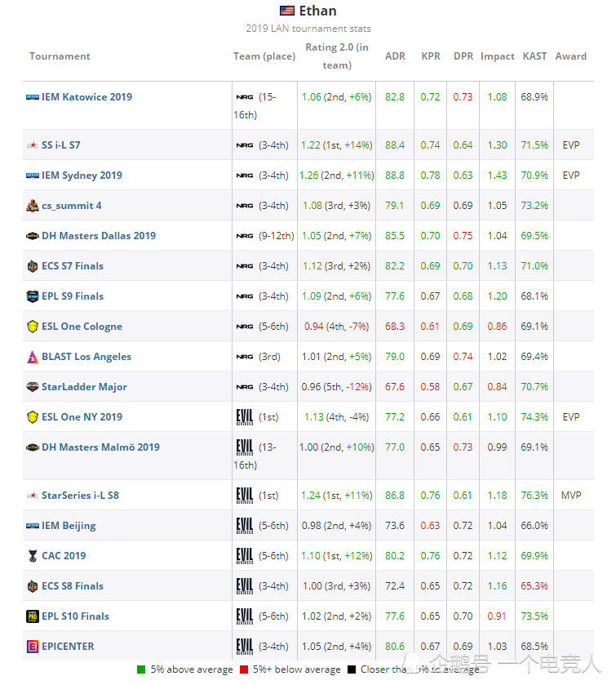Click the IEM Sydney 2019 event logo

33,176
